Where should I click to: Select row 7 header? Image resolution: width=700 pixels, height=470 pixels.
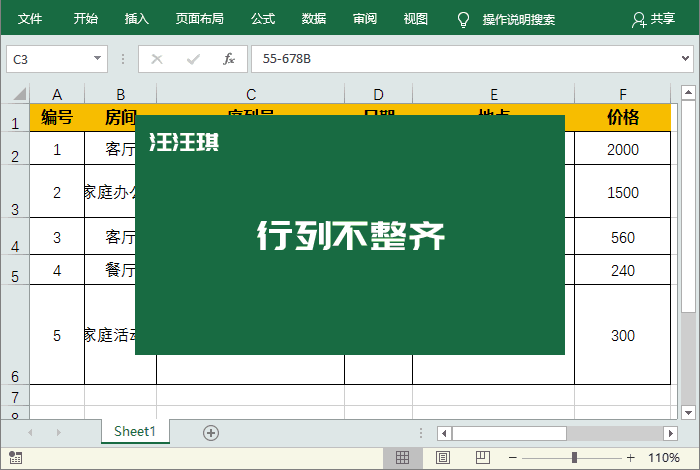[x=15, y=395]
